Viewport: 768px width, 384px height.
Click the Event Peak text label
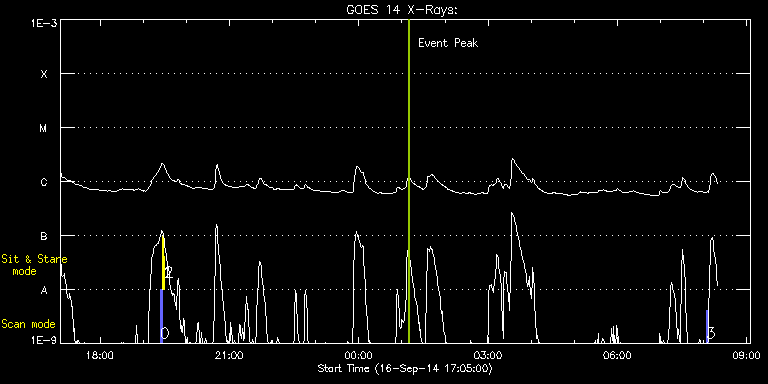tap(448, 43)
